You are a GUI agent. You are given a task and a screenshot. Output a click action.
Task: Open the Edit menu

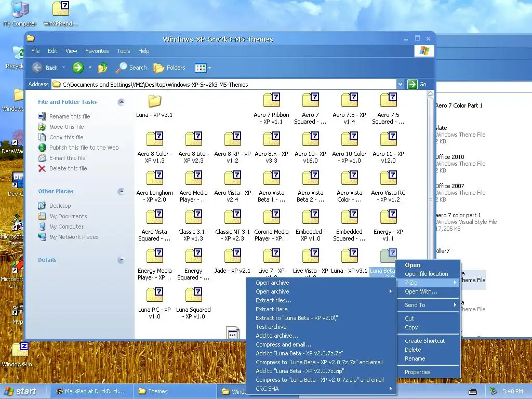52,51
